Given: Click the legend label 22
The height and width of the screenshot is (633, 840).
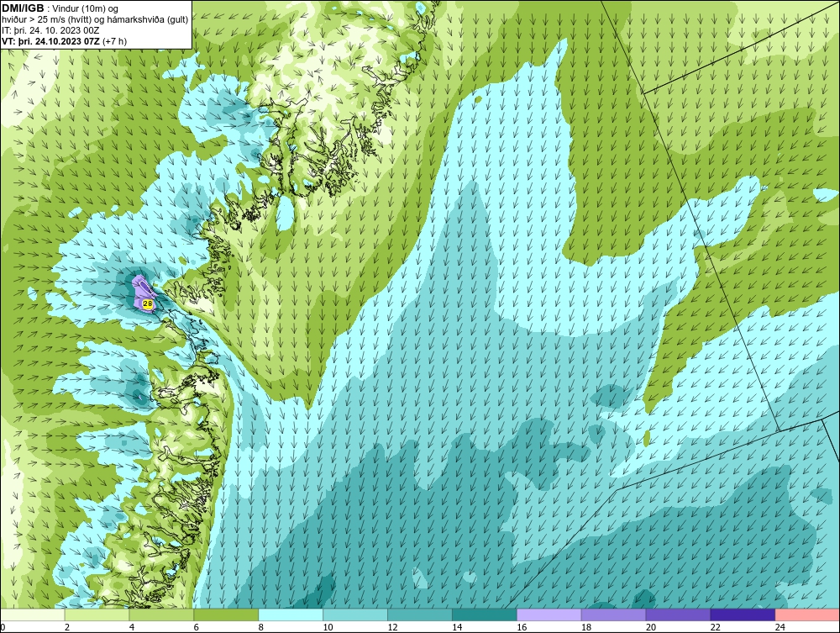Looking at the screenshot, I should tap(715, 627).
